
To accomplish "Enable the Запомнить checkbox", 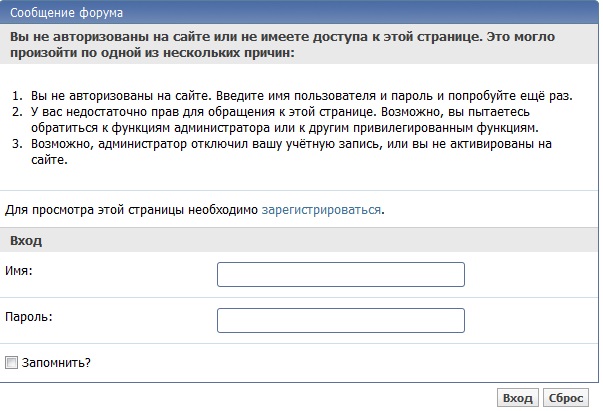I will click(12, 362).
